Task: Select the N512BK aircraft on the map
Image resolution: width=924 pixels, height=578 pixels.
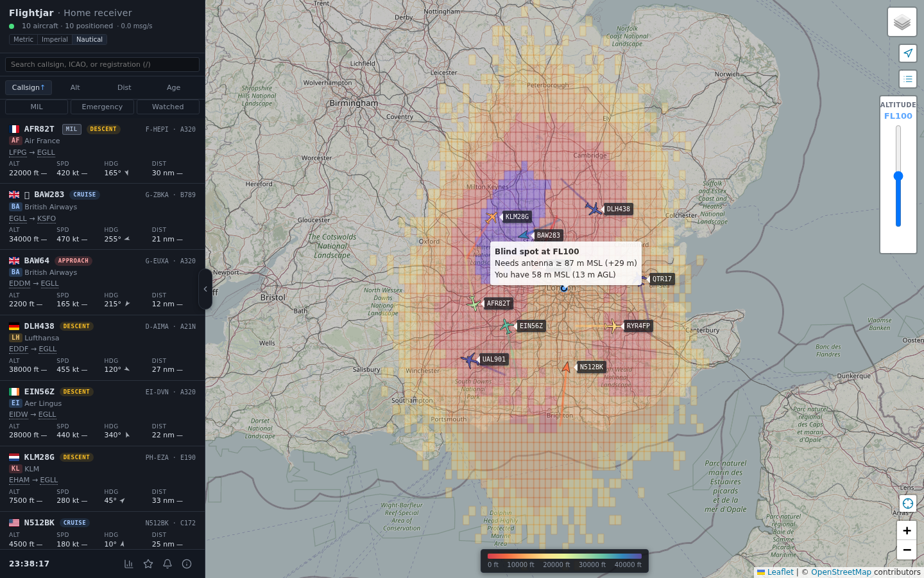Action: (x=566, y=367)
